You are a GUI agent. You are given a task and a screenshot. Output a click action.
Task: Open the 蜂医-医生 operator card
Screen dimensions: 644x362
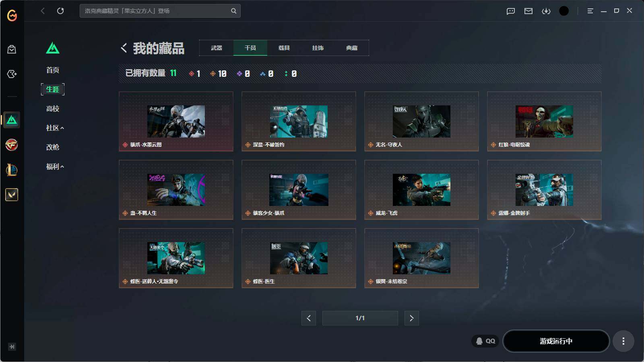click(299, 258)
